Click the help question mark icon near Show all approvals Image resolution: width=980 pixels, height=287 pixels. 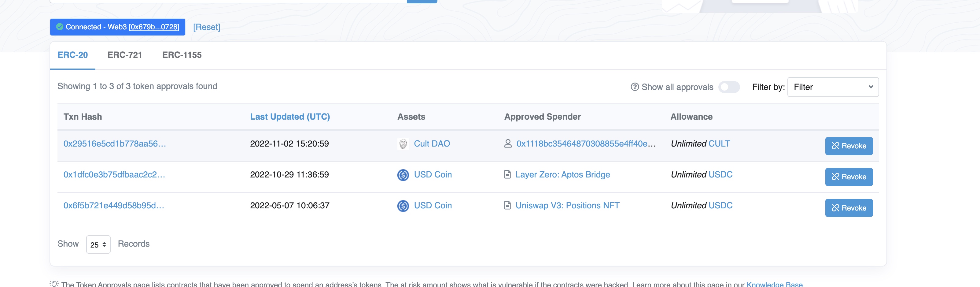tap(635, 87)
